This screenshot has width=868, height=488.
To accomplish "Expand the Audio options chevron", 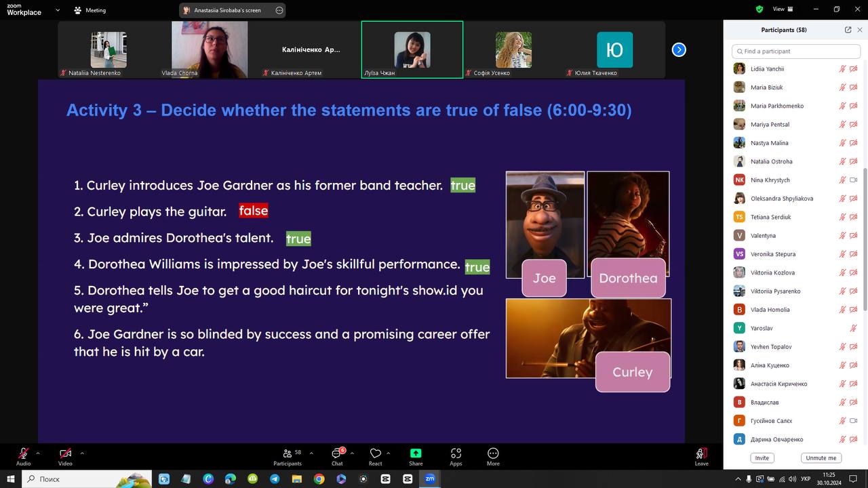I will 38,453.
